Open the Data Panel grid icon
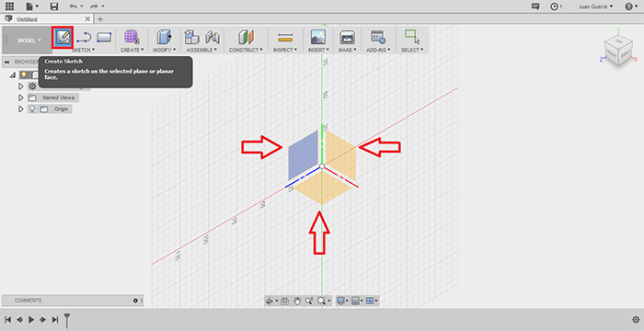Screen dimensions: 644x331 tap(9, 6)
